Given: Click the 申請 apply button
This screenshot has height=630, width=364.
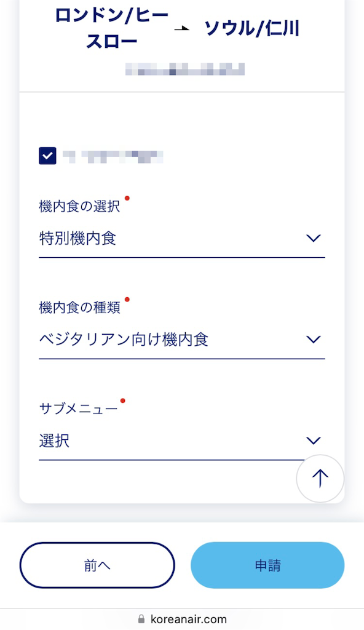Looking at the screenshot, I should pyautogui.click(x=267, y=565).
